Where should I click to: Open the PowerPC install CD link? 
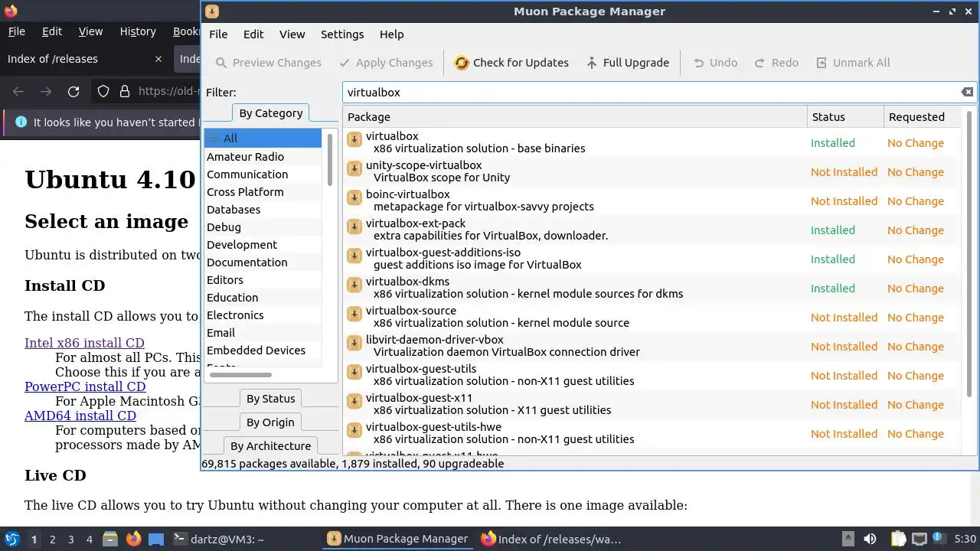point(85,386)
